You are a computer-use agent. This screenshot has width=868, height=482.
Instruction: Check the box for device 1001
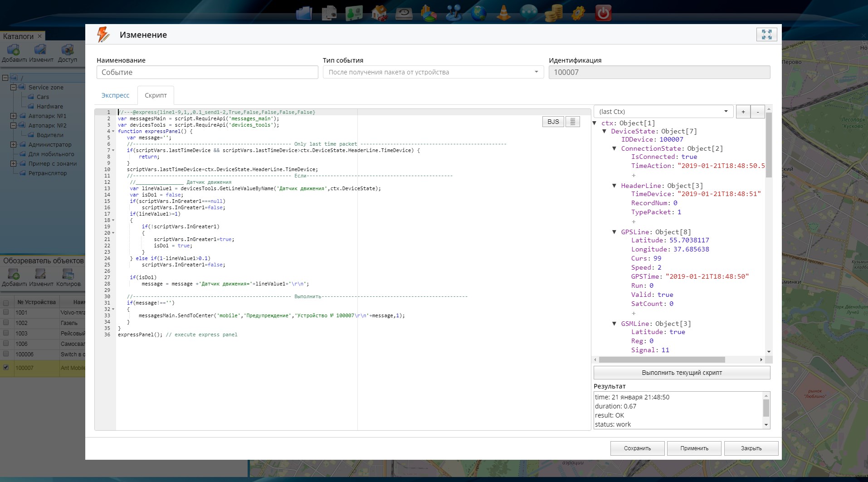pos(6,312)
